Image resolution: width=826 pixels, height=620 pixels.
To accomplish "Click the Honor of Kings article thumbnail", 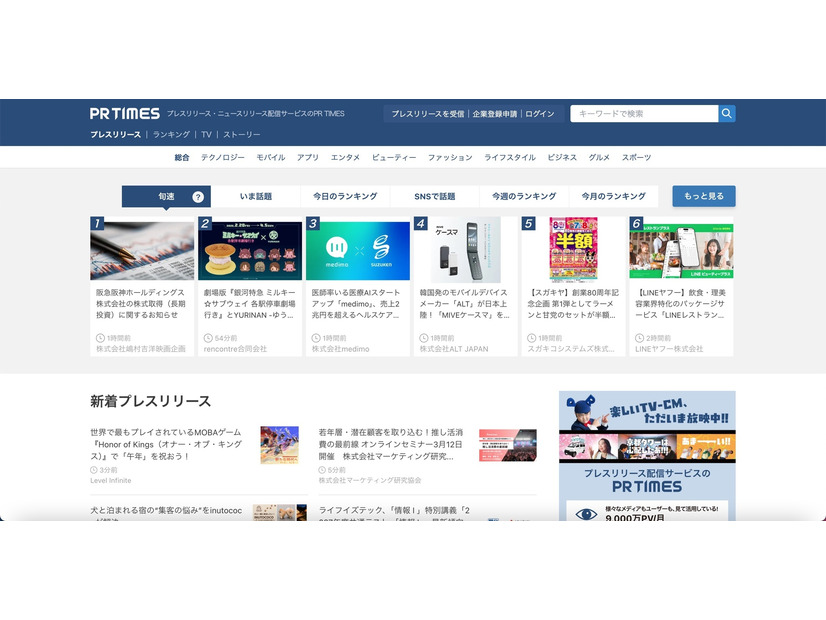I will [x=279, y=444].
